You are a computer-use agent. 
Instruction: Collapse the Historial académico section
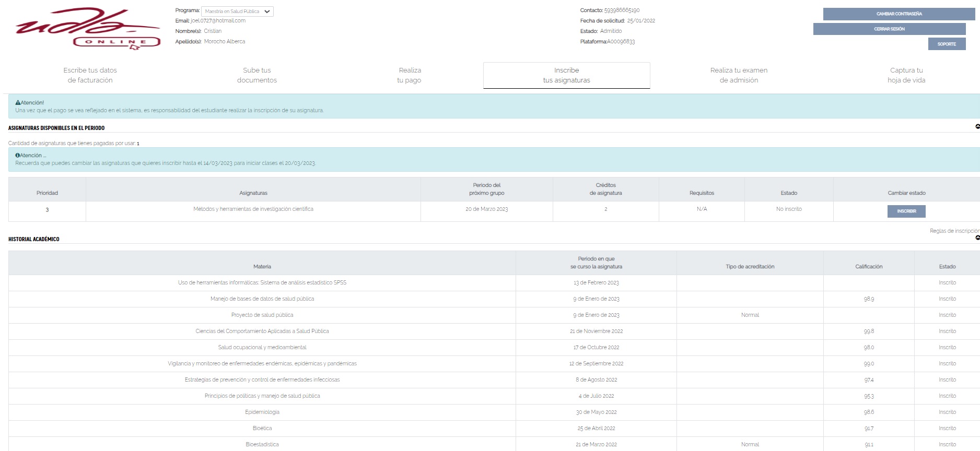pos(977,238)
